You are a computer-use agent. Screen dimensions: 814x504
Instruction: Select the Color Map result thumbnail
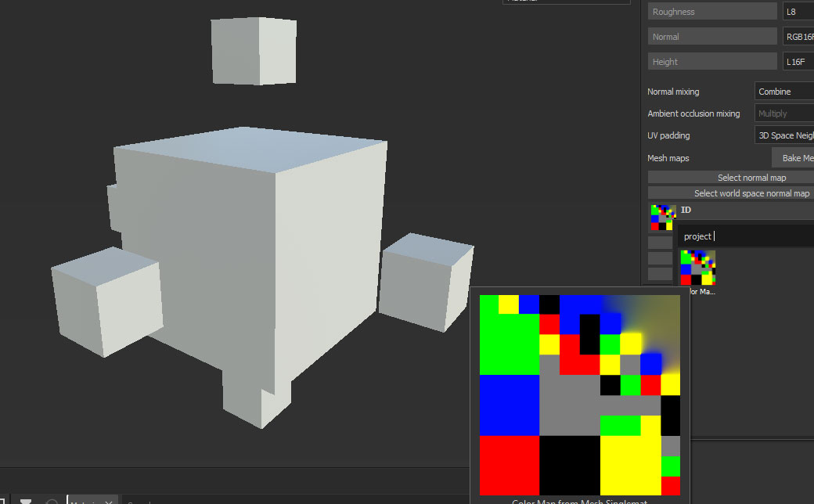click(697, 268)
